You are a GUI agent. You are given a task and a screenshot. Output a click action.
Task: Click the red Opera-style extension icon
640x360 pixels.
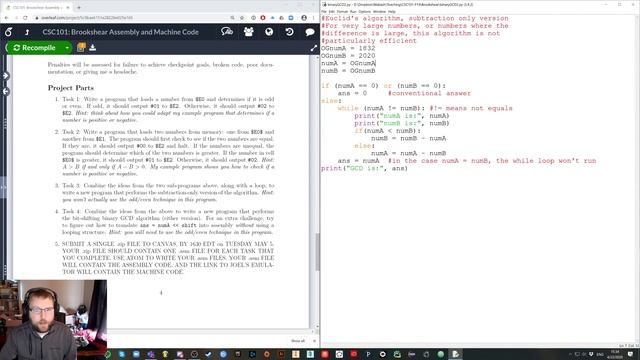point(263,18)
